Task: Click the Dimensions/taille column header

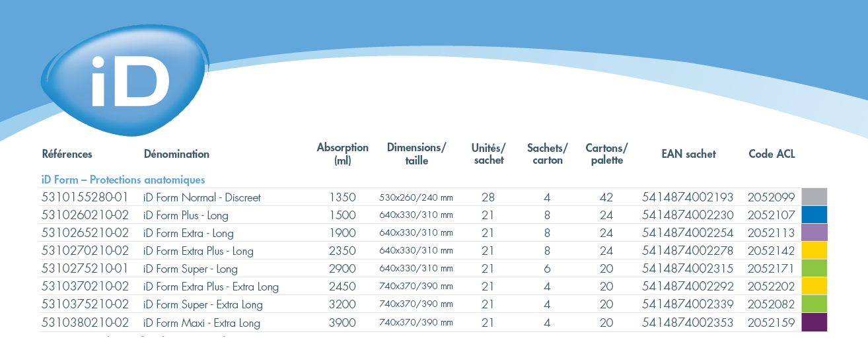Action: click(x=416, y=154)
